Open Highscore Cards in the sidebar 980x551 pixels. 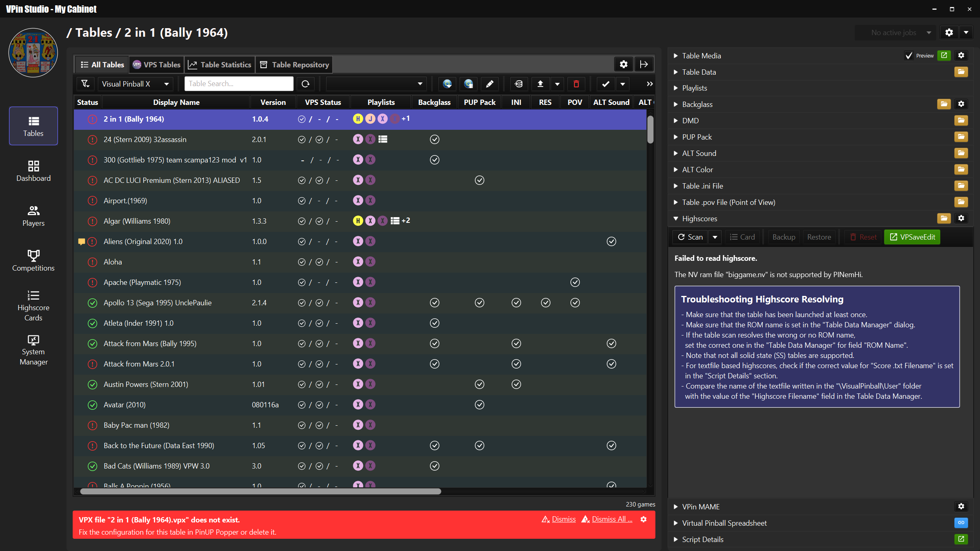[33, 306]
